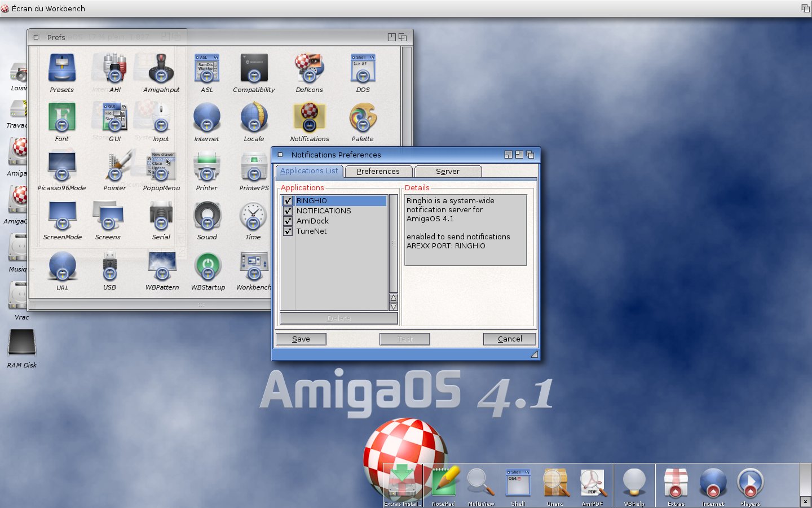Open the URL preferences icon
Viewport: 812px width, 508px height.
(x=62, y=266)
